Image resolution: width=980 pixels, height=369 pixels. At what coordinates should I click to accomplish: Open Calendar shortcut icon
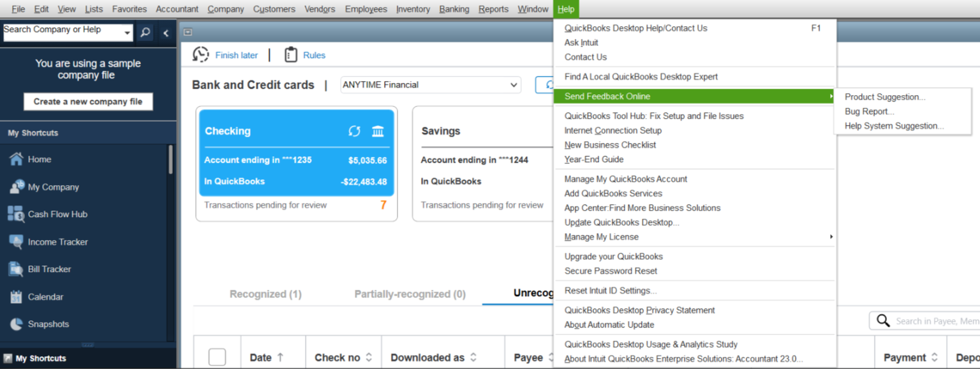click(16, 297)
